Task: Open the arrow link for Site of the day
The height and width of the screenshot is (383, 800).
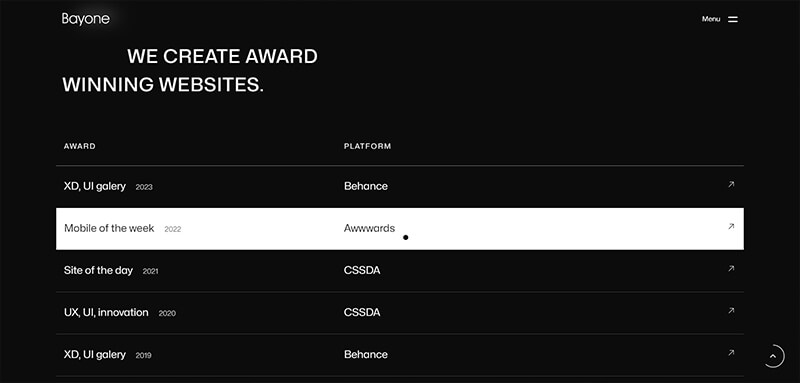Action: click(x=731, y=269)
